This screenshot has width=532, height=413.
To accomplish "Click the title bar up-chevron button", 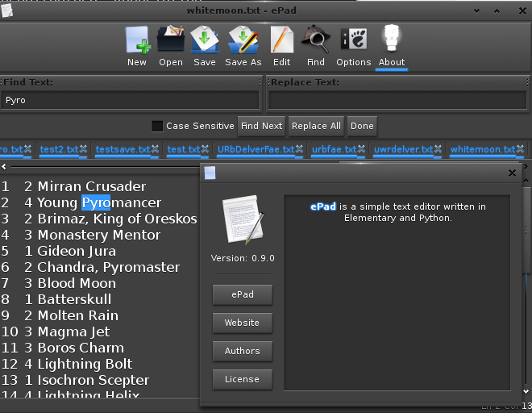I will tap(497, 10).
